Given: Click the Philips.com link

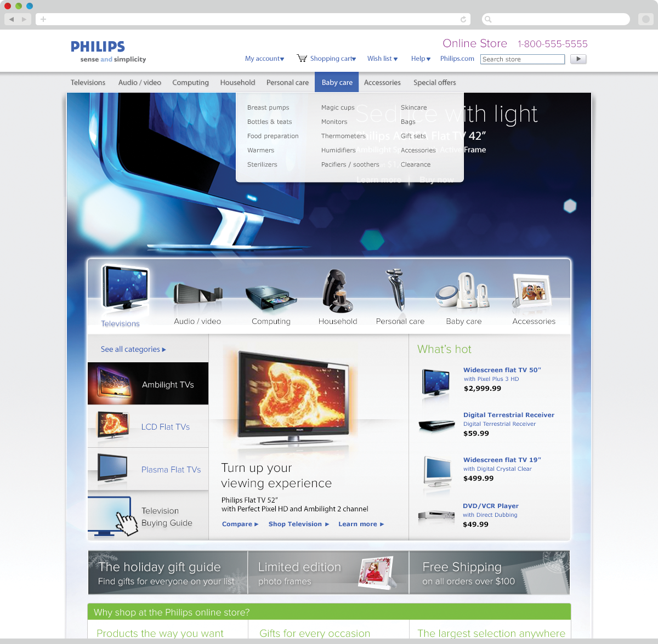Looking at the screenshot, I should (457, 59).
